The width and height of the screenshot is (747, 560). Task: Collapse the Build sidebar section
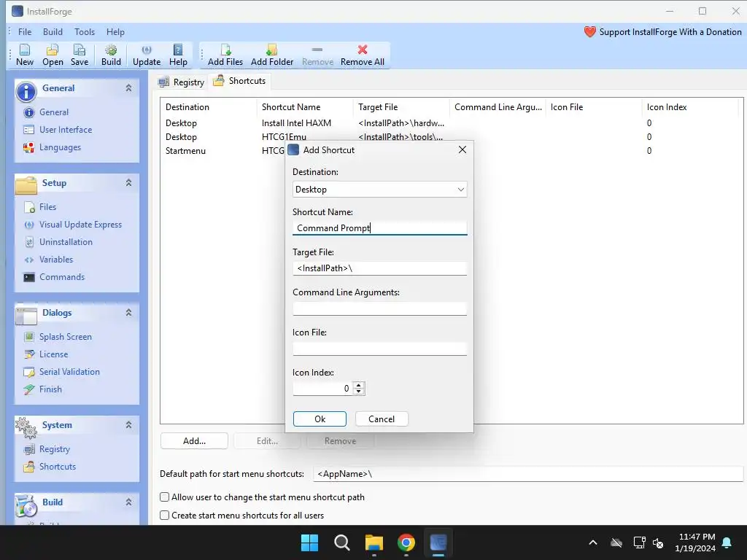tap(128, 502)
